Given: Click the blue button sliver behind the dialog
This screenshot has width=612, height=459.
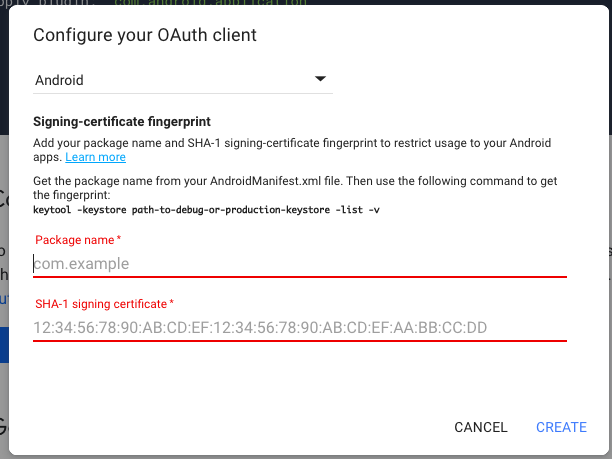Looking at the screenshot, I should 4,345.
